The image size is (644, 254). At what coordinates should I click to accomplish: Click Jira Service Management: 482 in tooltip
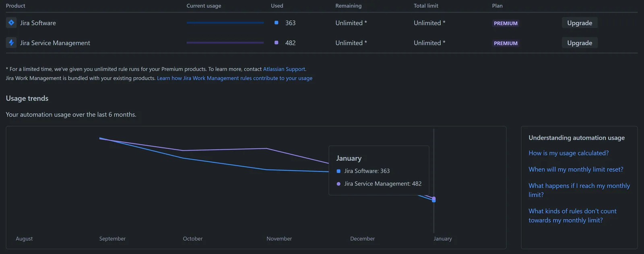383,184
